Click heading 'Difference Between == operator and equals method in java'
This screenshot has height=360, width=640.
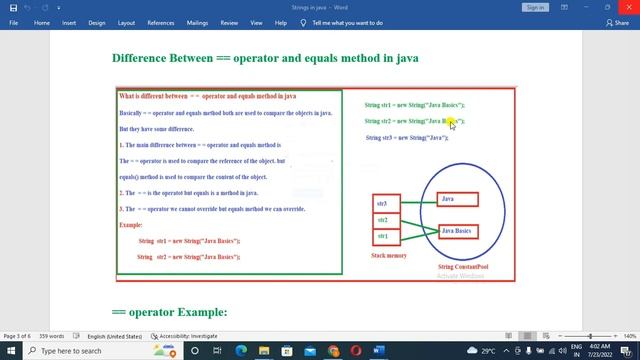(265, 58)
